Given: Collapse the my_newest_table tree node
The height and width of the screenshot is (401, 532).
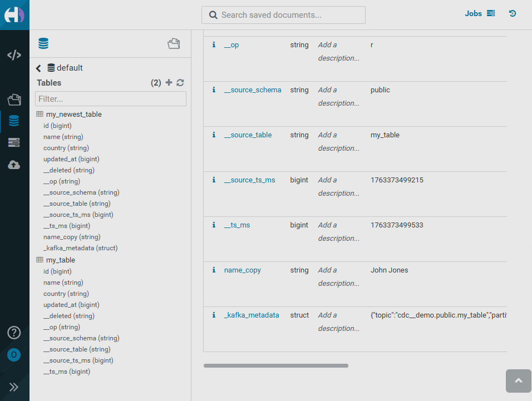Looking at the screenshot, I should pos(40,114).
